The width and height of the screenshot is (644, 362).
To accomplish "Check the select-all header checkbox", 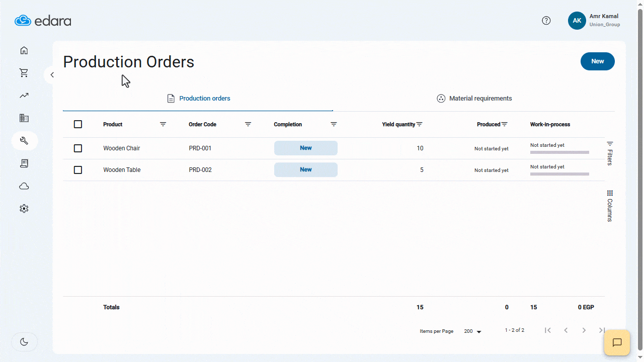I will coord(78,124).
